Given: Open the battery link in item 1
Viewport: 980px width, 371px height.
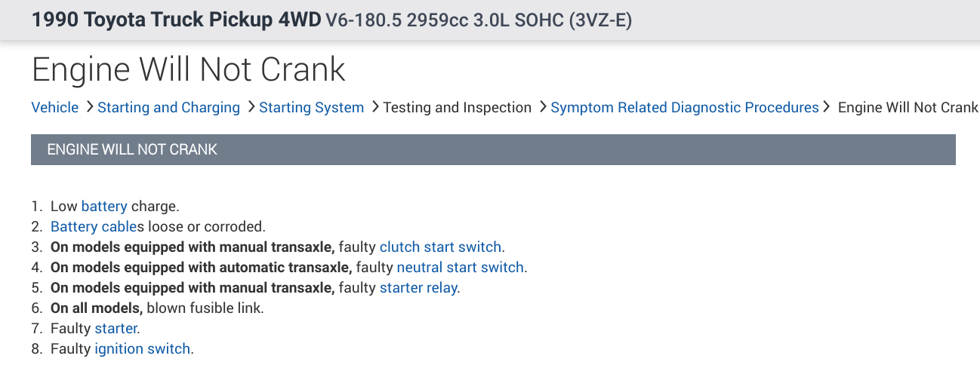Looking at the screenshot, I should (104, 206).
